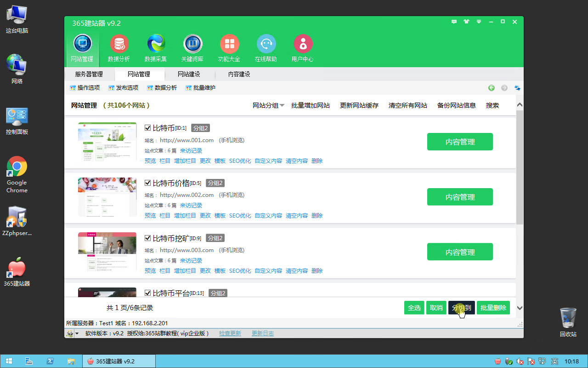The image size is (588, 368).
Task: Expand the status bar icon dropdown arrow
Action: pos(77,333)
